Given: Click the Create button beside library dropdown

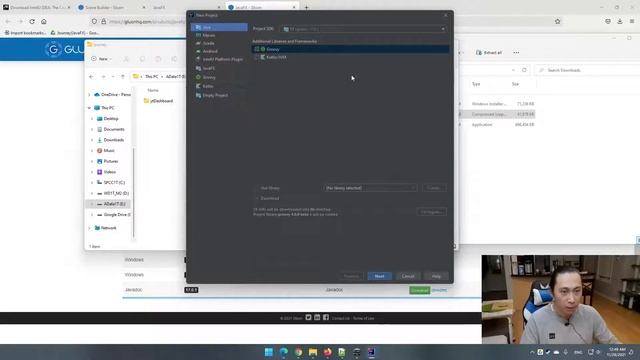Looking at the screenshot, I should 434,188.
